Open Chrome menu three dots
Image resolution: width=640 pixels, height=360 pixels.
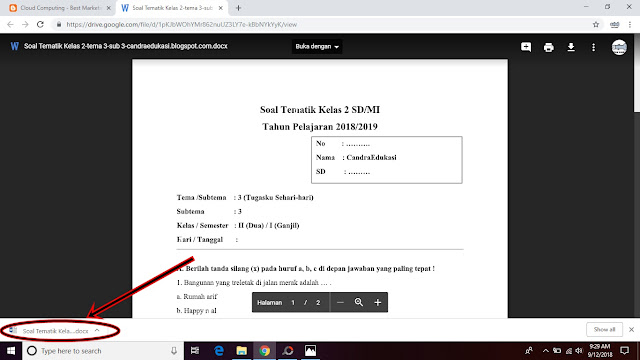click(630, 24)
